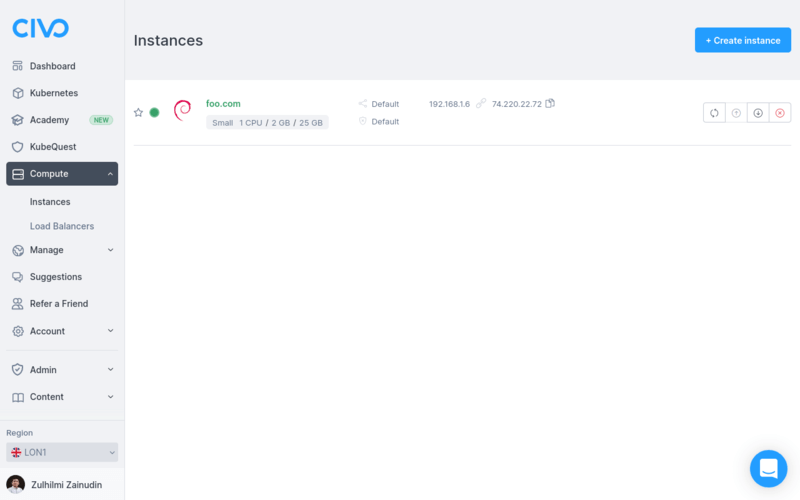Open the LON1 region dropdown

[62, 453]
